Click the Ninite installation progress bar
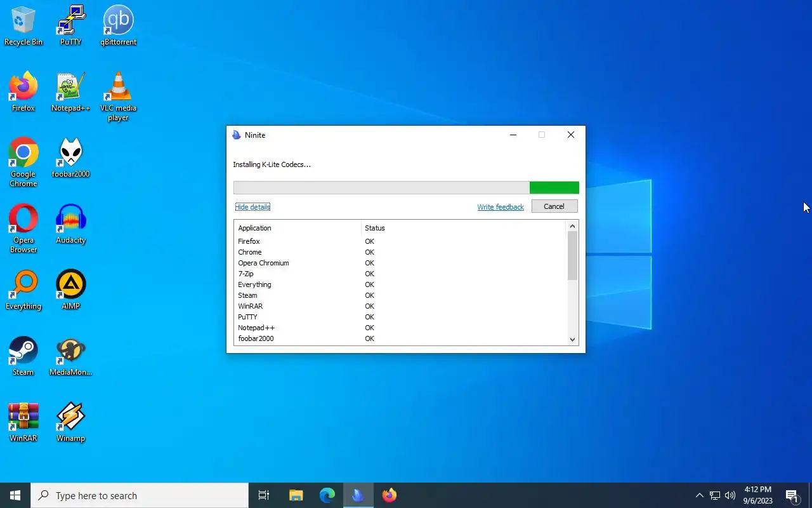812x508 pixels. pyautogui.click(x=406, y=187)
